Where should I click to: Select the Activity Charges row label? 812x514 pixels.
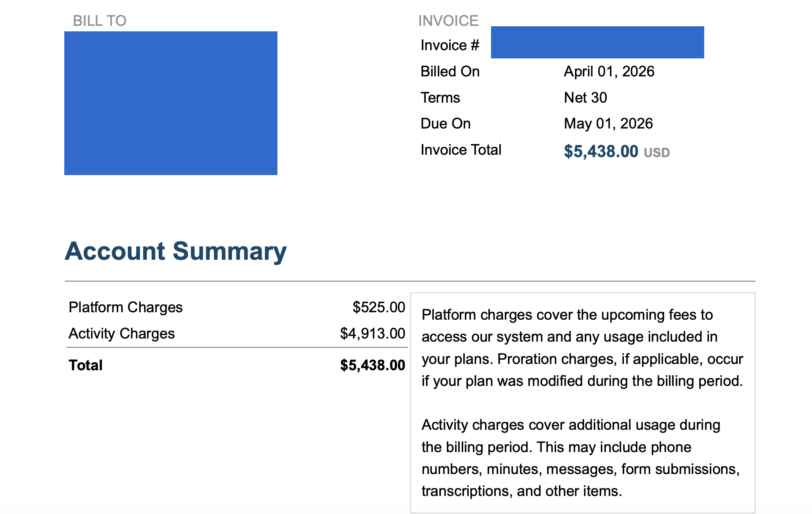[121, 334]
